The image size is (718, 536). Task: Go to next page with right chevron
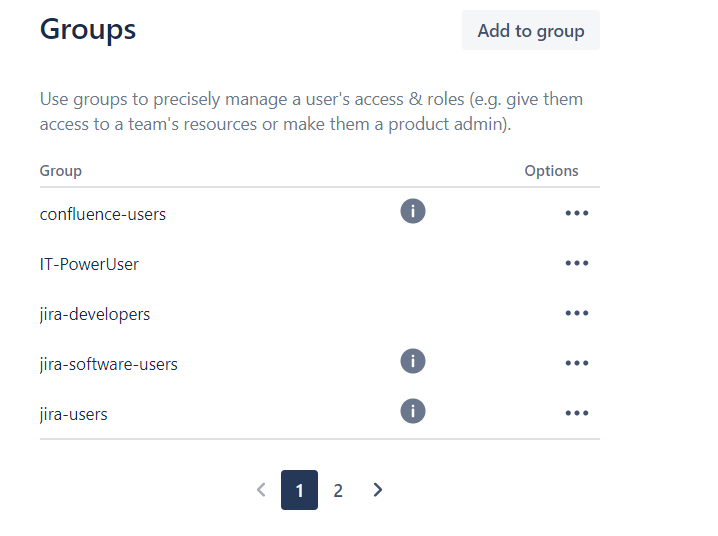377,490
